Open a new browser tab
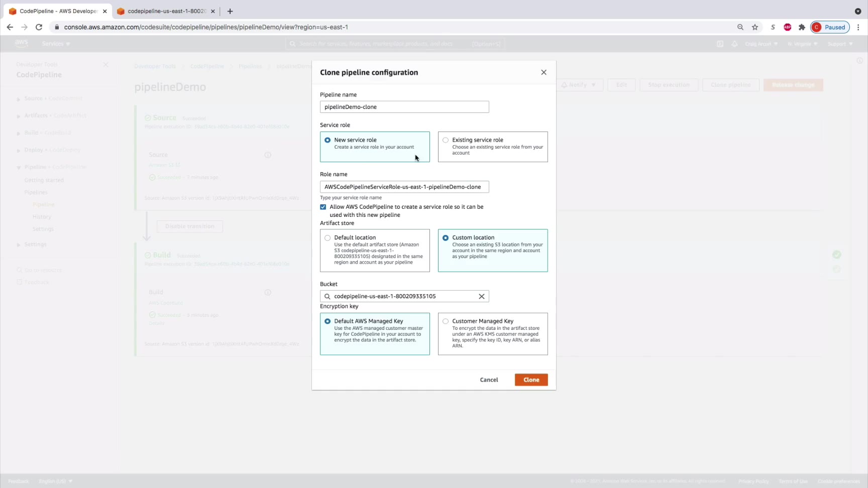 [230, 11]
